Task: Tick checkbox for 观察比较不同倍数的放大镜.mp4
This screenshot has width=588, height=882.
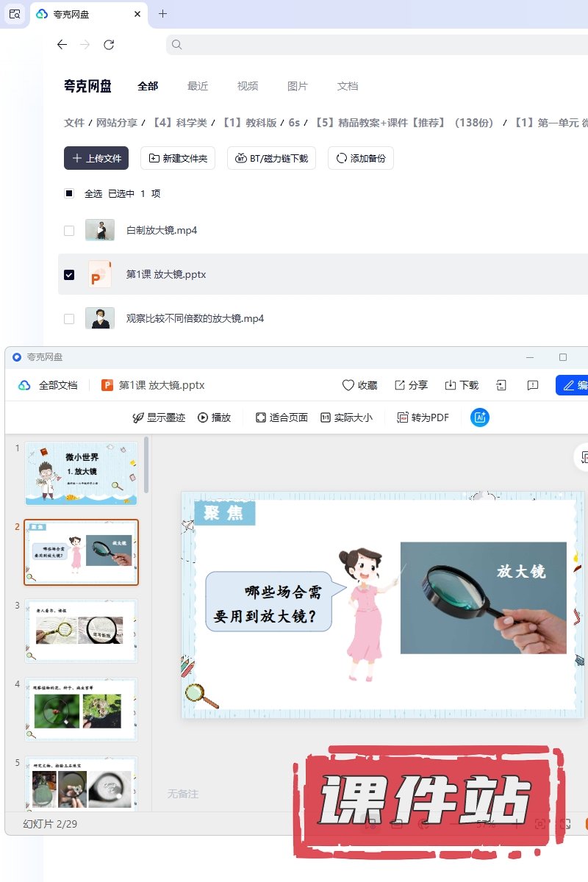Action: coord(69,319)
